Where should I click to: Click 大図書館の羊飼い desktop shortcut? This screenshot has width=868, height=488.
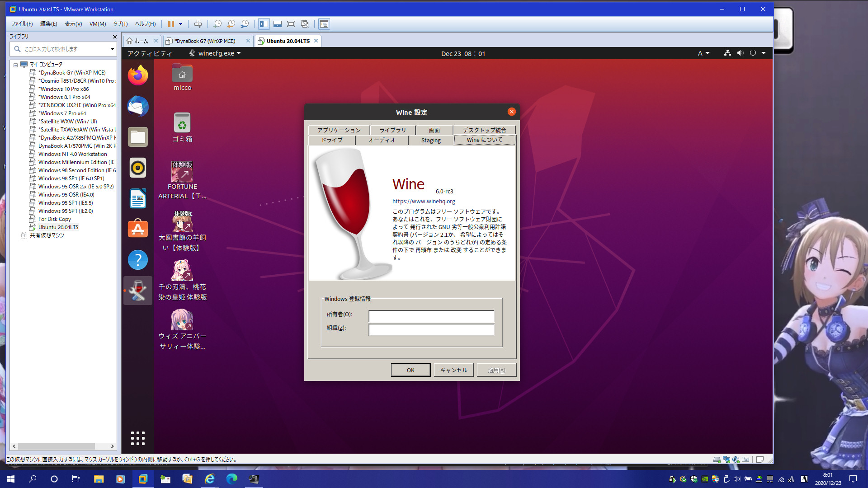click(x=182, y=230)
